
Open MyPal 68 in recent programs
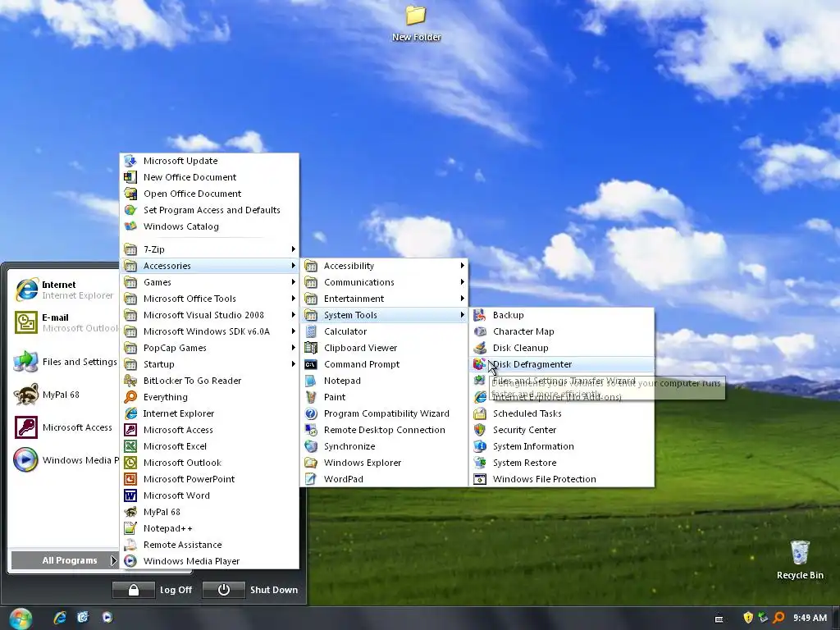66,395
